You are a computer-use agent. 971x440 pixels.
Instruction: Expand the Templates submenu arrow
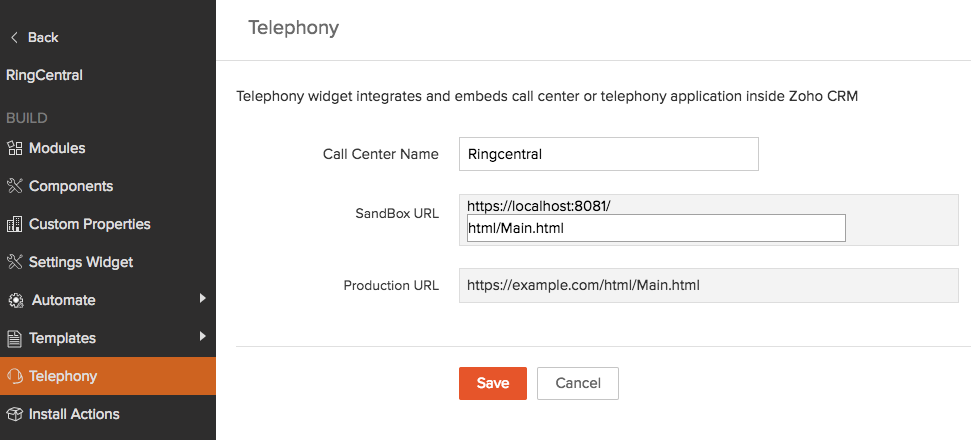pos(202,336)
